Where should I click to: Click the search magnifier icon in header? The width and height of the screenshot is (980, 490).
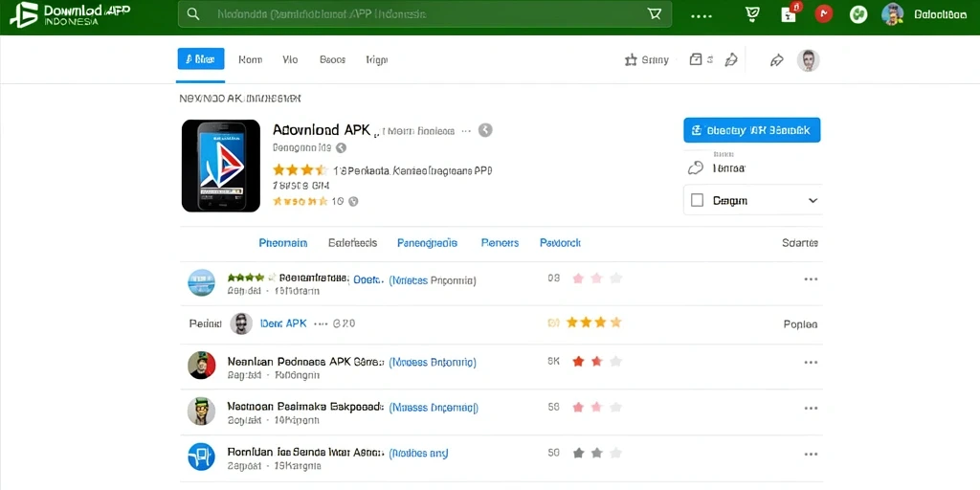click(x=193, y=14)
